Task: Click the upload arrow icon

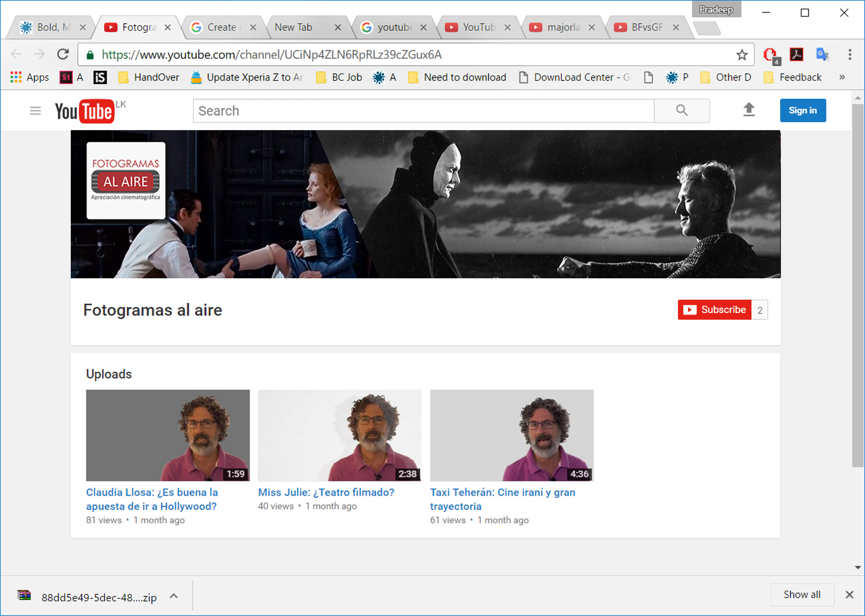Action: [x=749, y=109]
